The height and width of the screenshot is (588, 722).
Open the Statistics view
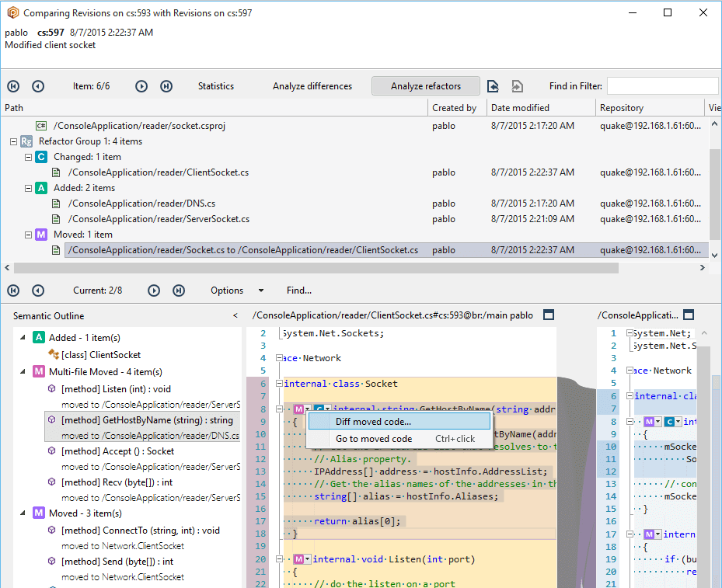tap(216, 86)
